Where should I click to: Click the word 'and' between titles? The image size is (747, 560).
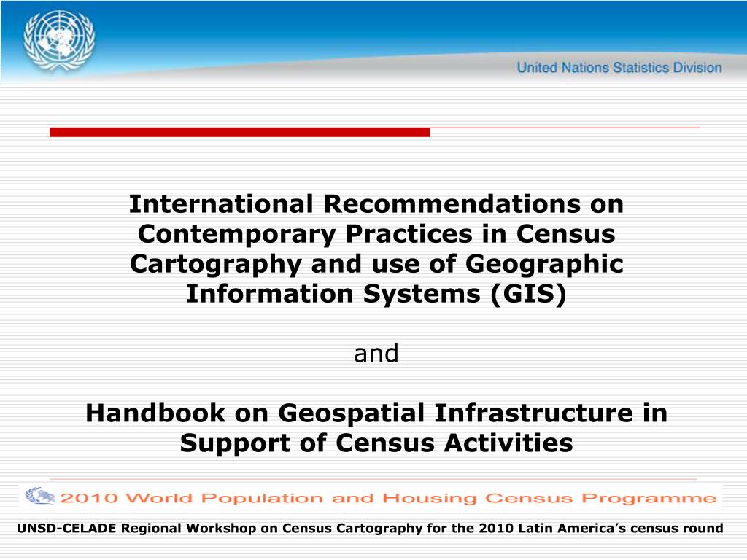[x=376, y=354]
